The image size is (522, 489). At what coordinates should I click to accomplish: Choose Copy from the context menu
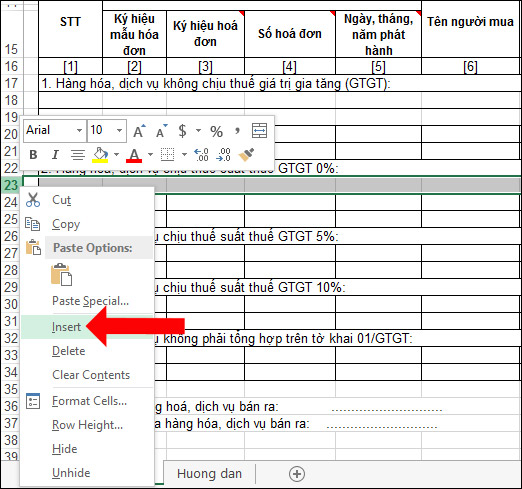[x=87, y=224]
